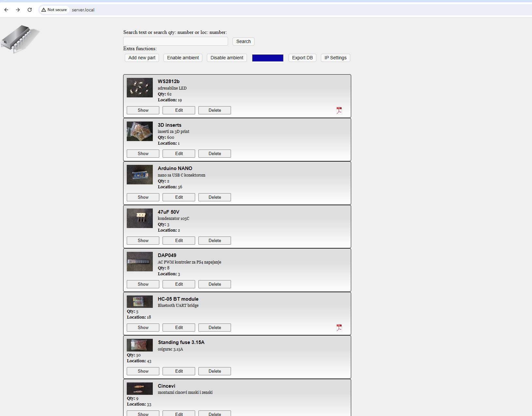
Task: Delete the WS2812b part
Action: click(x=215, y=110)
